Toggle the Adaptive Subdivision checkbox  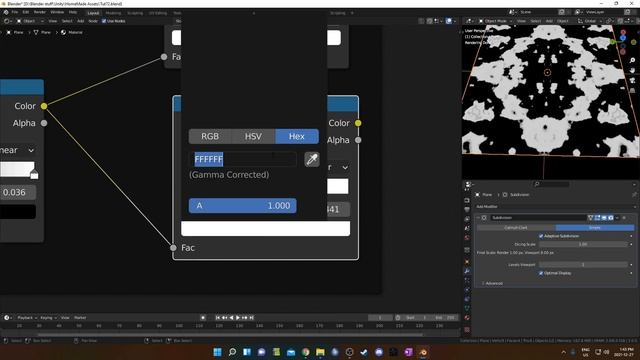click(x=541, y=236)
